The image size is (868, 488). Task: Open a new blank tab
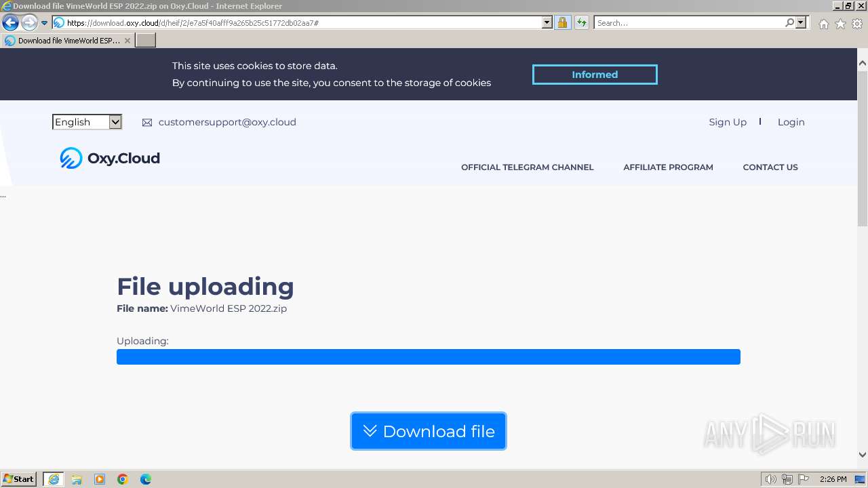point(146,41)
